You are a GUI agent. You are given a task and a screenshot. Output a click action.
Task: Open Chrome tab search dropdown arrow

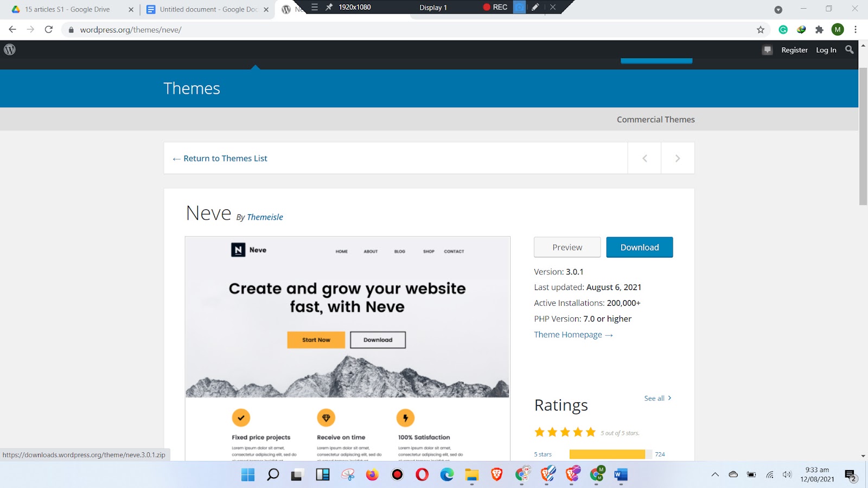point(778,9)
